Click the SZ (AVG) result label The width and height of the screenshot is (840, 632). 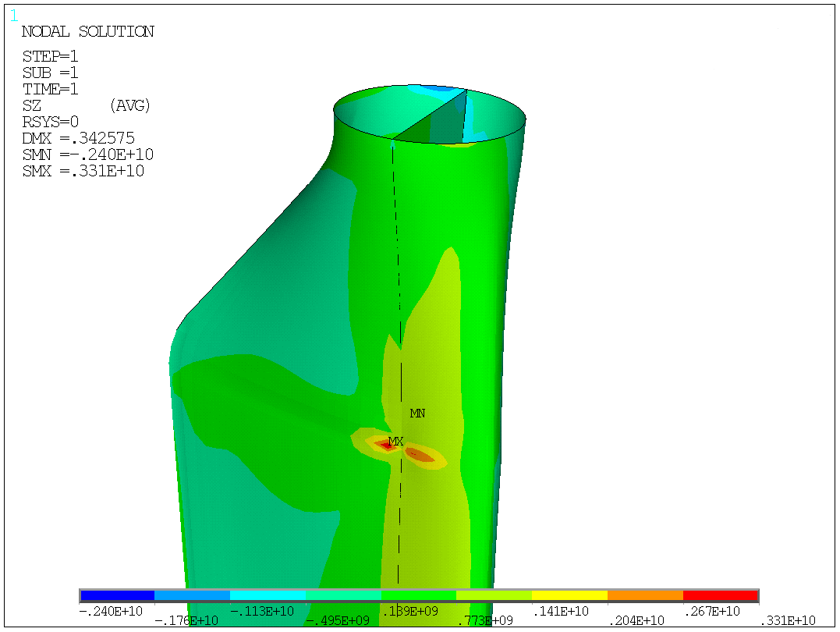(x=86, y=105)
